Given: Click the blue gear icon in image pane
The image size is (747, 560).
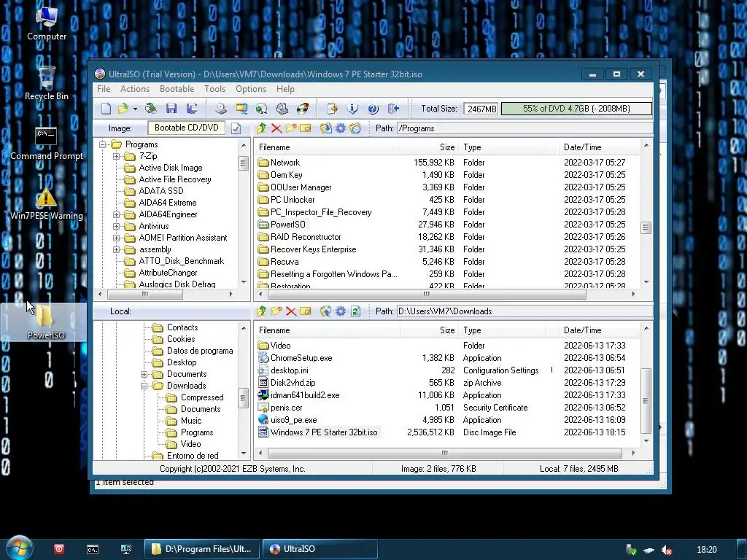Looking at the screenshot, I should [340, 128].
